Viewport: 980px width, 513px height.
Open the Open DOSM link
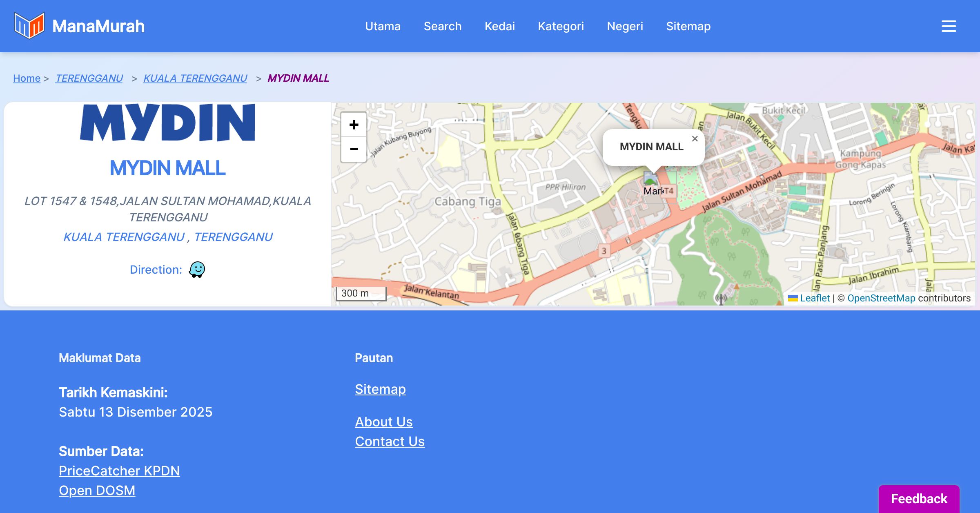click(97, 491)
